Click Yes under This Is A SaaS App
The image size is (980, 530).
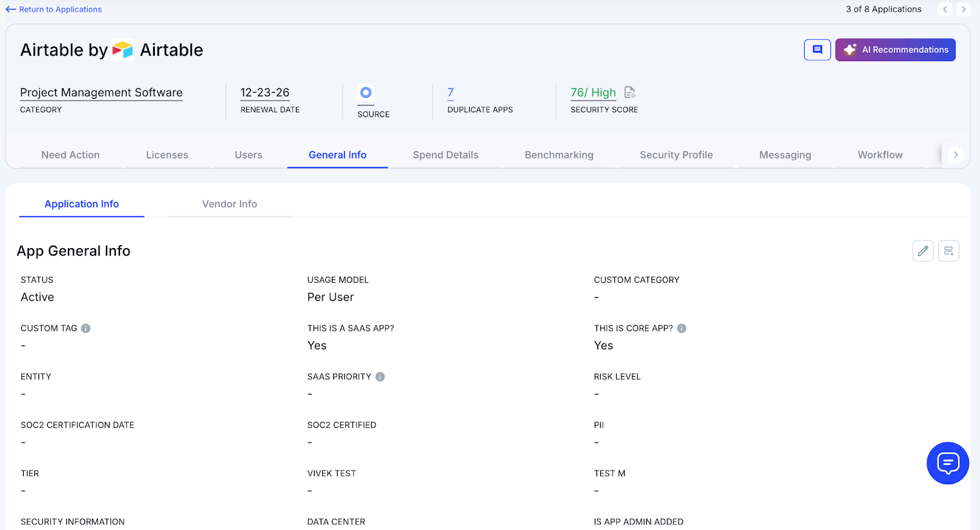tap(317, 346)
